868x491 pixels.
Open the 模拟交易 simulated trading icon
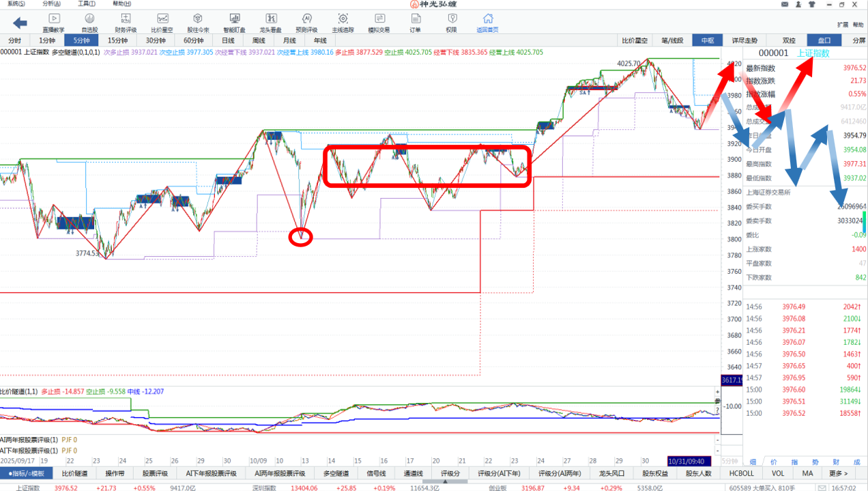tap(379, 23)
